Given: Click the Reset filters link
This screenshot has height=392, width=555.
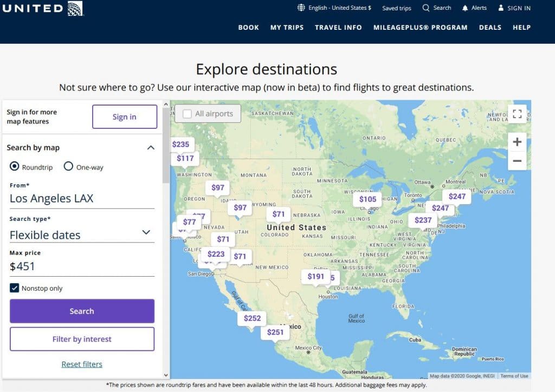Looking at the screenshot, I should [81, 364].
